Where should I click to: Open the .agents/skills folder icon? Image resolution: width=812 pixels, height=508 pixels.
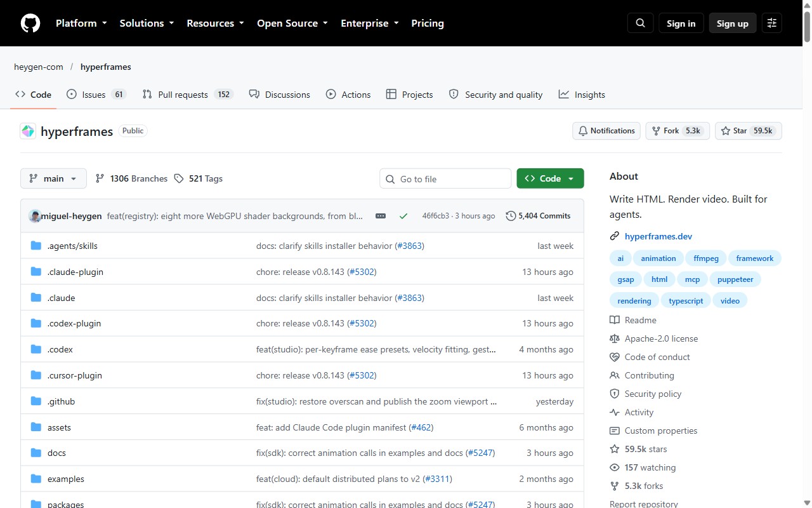pos(36,246)
